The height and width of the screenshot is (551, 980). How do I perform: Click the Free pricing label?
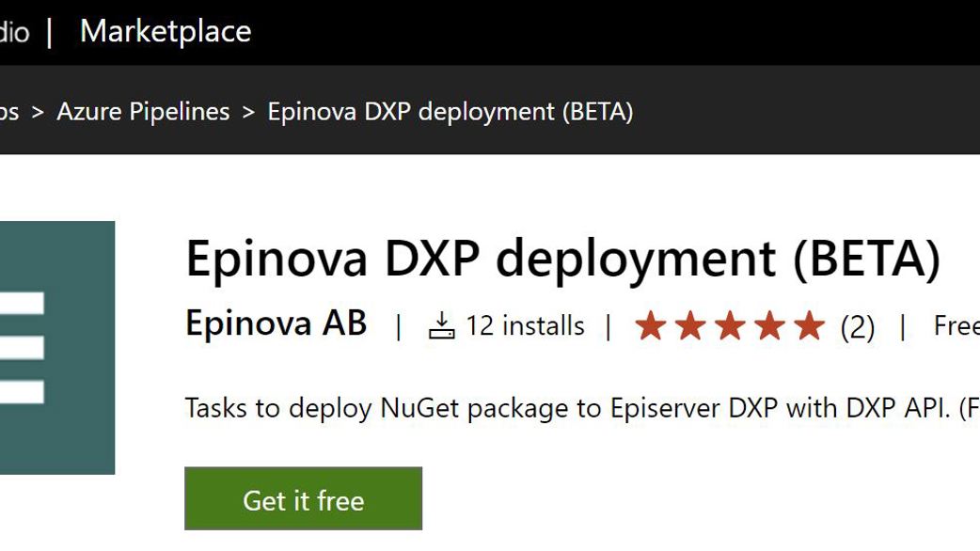point(956,325)
